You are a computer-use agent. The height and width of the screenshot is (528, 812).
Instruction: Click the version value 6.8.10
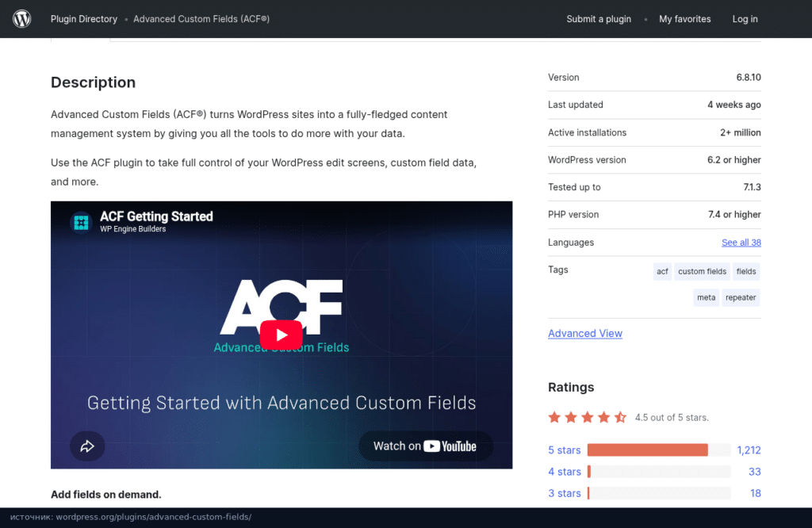[x=749, y=77]
